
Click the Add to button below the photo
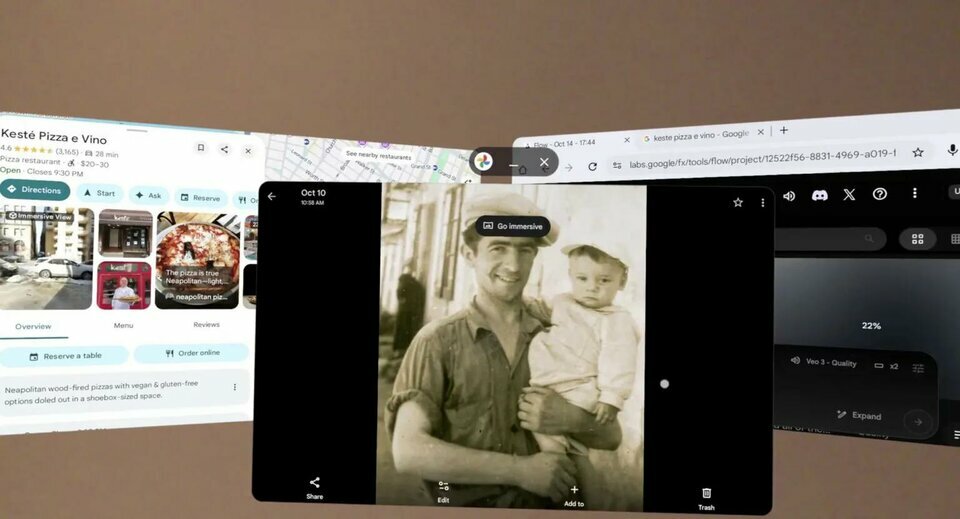[574, 493]
